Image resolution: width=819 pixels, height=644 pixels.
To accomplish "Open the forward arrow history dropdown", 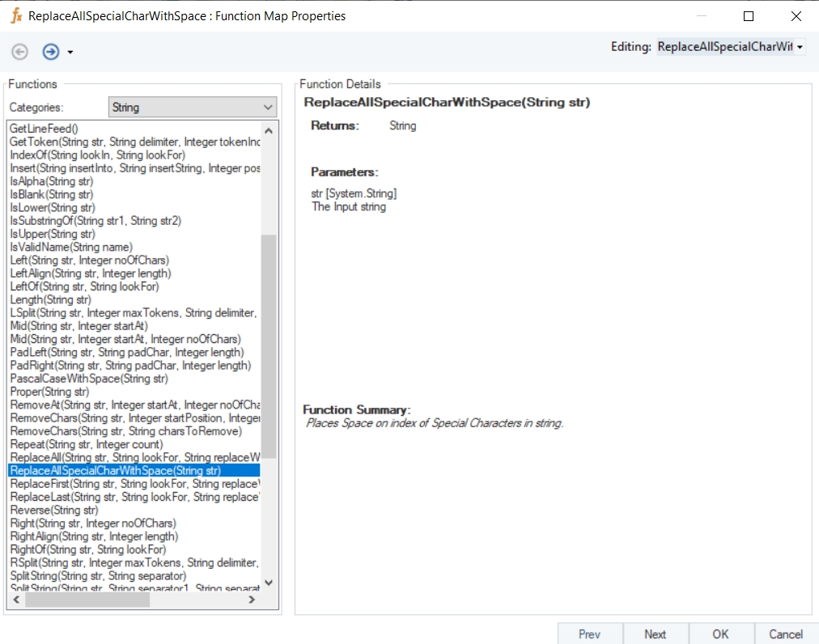I will point(70,53).
